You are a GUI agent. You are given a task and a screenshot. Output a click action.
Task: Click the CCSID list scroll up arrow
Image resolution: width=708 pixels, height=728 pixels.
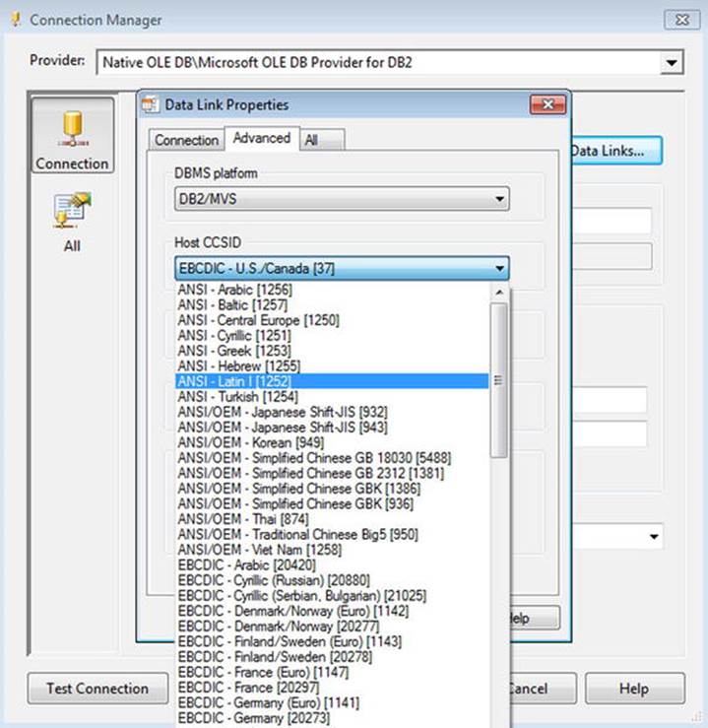(499, 292)
